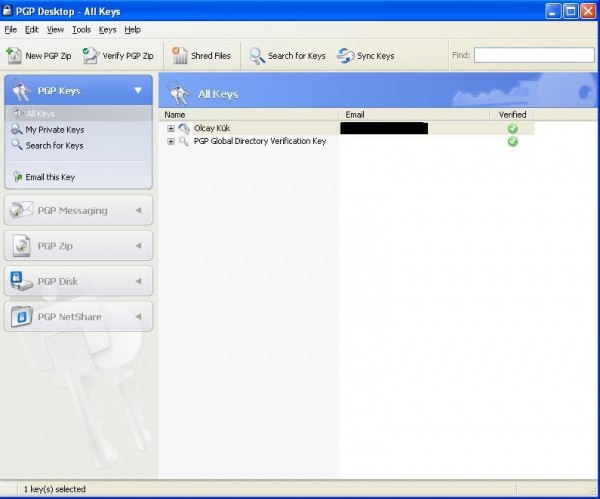Screen dimensions: 600x499
Task: Select the Olcay Kük key row
Action: (346, 129)
